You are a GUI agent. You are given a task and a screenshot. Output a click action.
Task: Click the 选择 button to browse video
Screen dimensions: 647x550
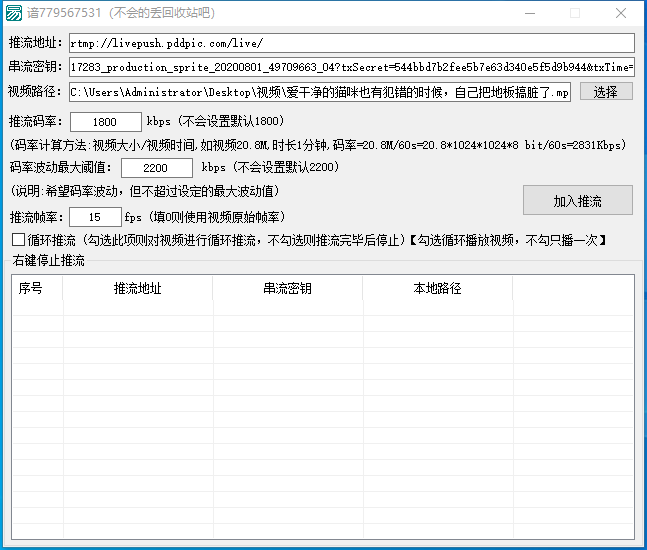605,92
